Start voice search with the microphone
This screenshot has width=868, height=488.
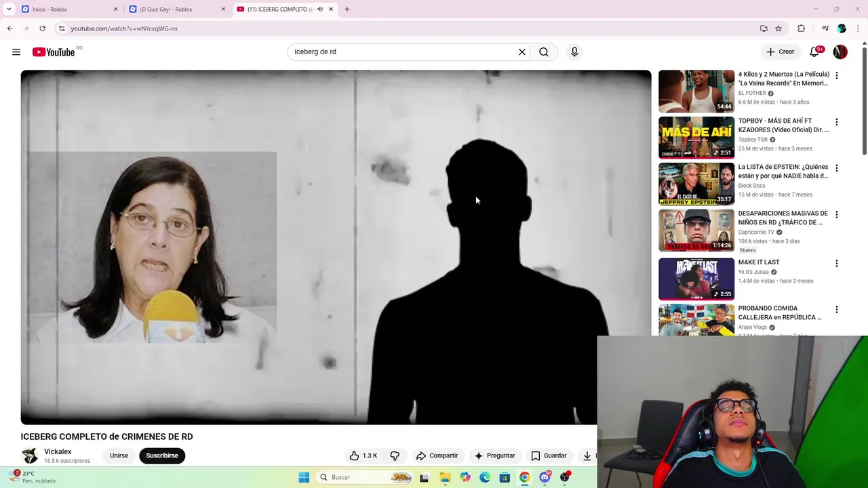tap(574, 52)
